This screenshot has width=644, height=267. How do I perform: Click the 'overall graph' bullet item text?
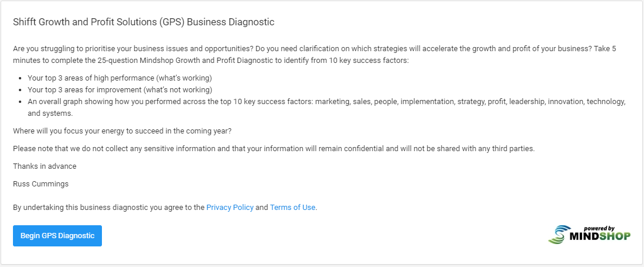(x=326, y=102)
